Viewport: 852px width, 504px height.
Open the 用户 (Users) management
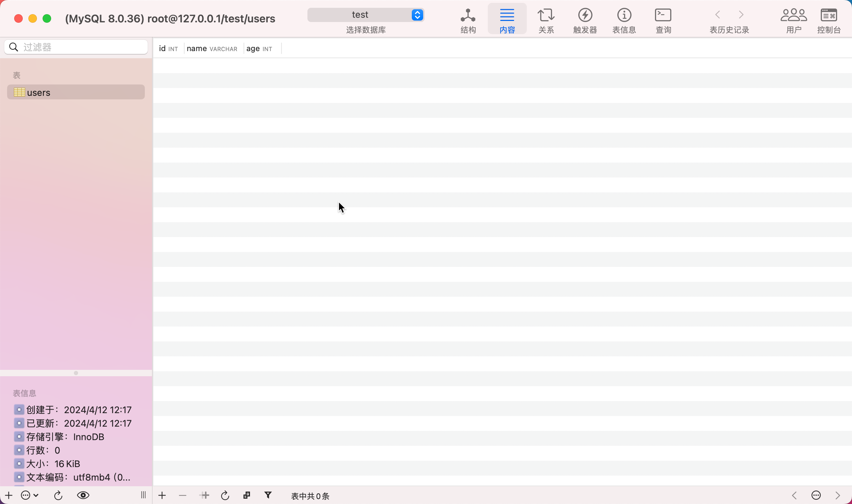pos(794,20)
